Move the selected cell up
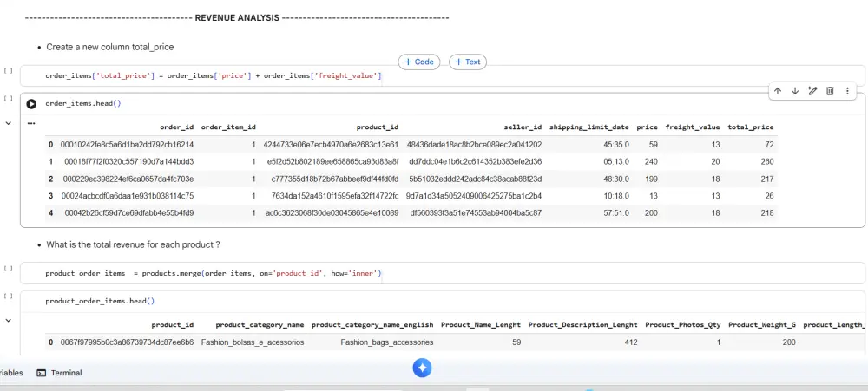 pyautogui.click(x=778, y=91)
